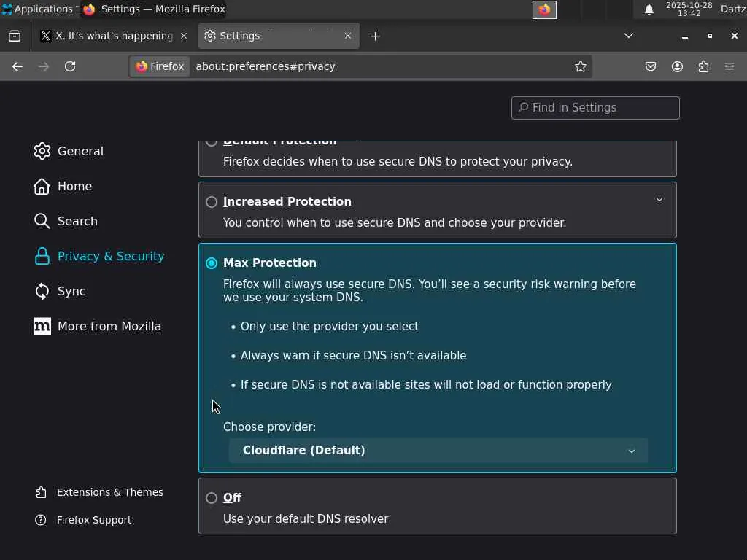
Task: Select the Increased Protection radio button
Action: [212, 202]
